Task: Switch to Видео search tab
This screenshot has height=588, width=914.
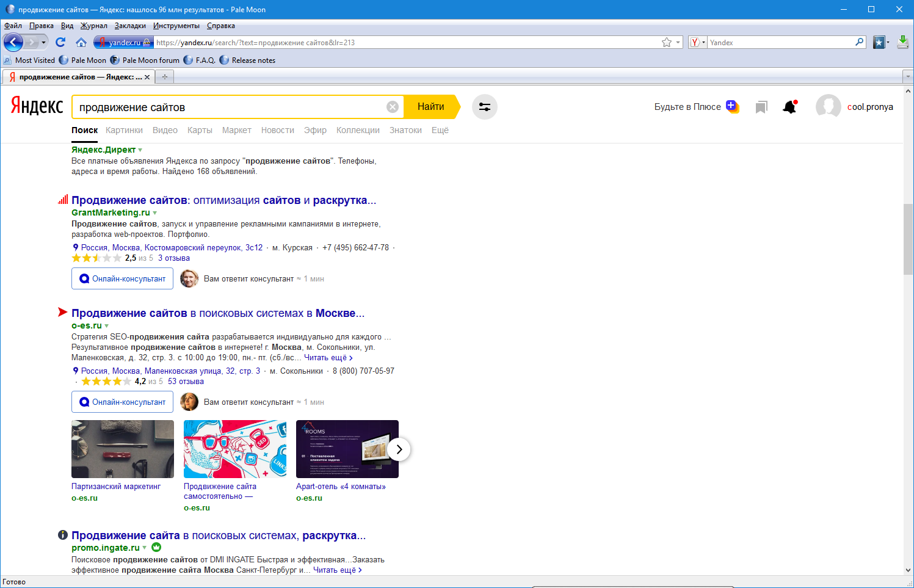Action: [x=165, y=130]
